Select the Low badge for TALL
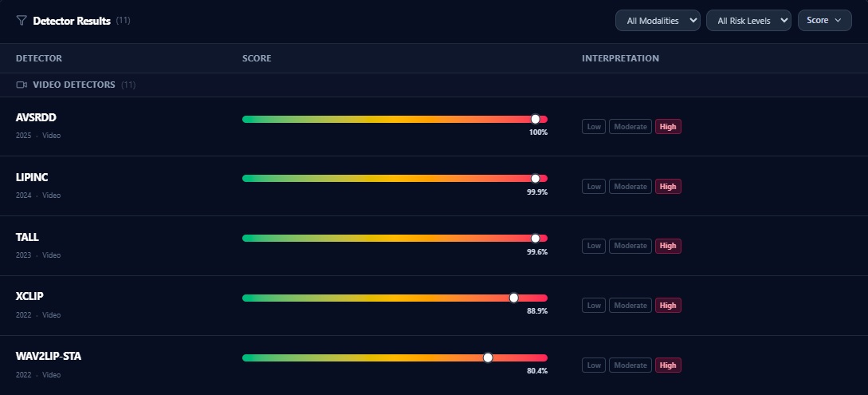 click(594, 246)
